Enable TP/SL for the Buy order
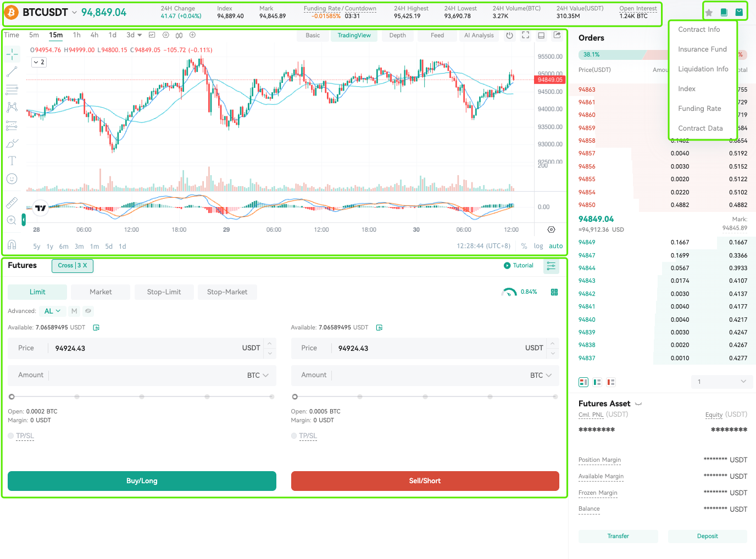 point(11,436)
